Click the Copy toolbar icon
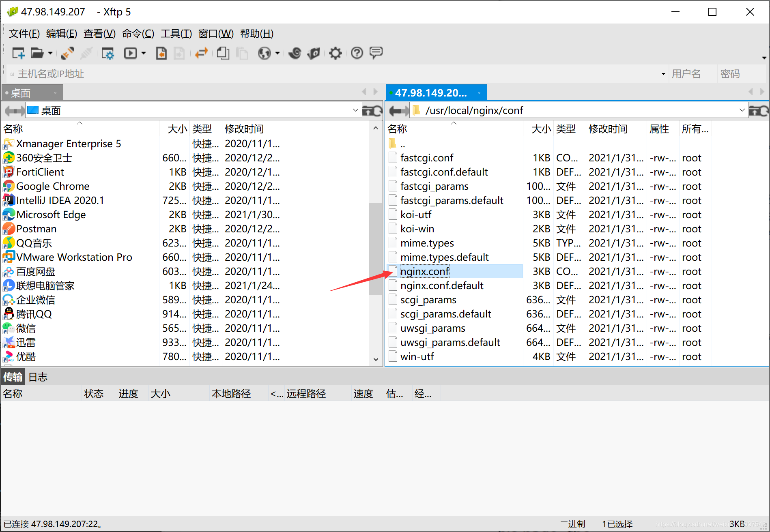The image size is (770, 532). [x=223, y=53]
